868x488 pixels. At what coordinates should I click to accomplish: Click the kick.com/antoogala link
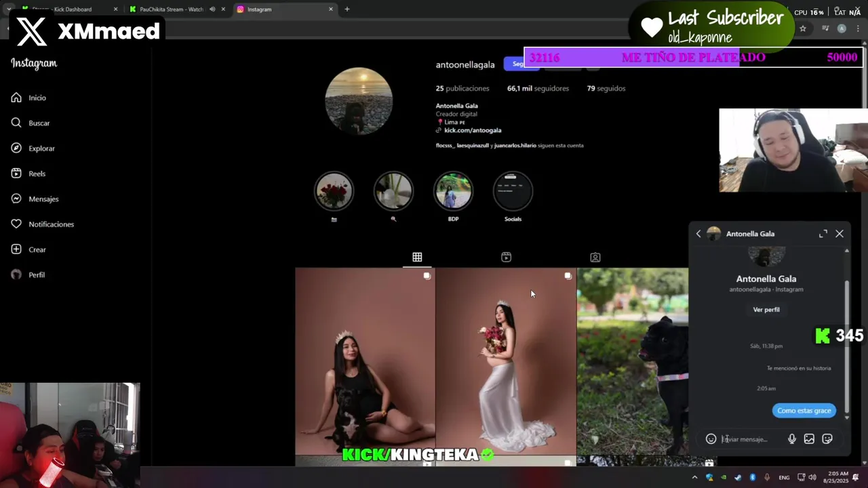pos(473,130)
